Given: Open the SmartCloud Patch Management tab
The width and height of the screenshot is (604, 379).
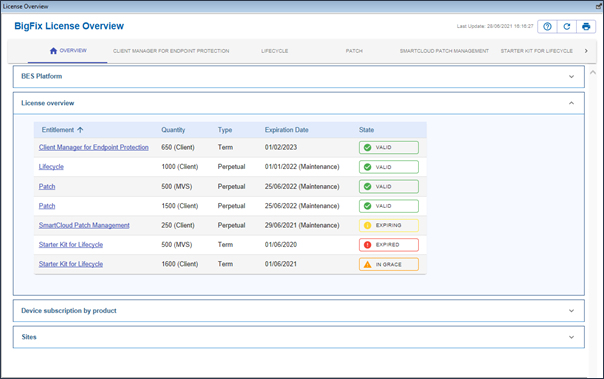Looking at the screenshot, I should [444, 51].
